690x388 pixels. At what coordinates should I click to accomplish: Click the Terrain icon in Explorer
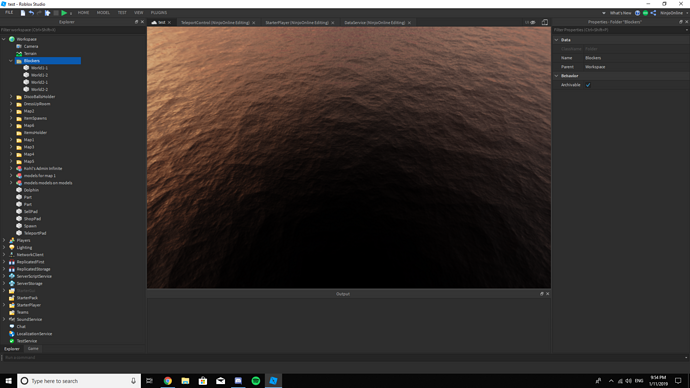(19, 53)
